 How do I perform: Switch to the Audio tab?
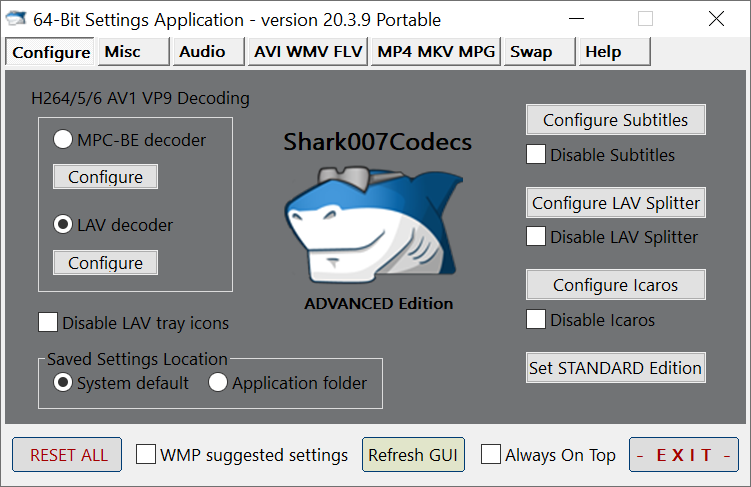tap(202, 52)
